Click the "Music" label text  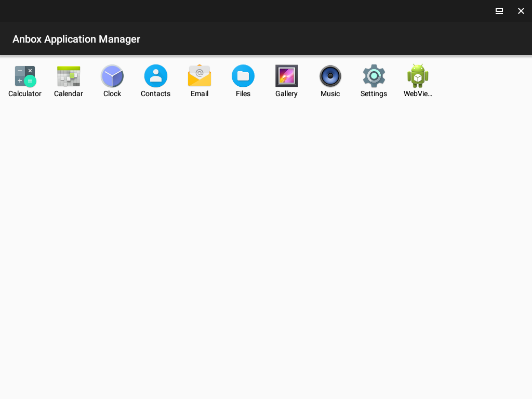330,94
